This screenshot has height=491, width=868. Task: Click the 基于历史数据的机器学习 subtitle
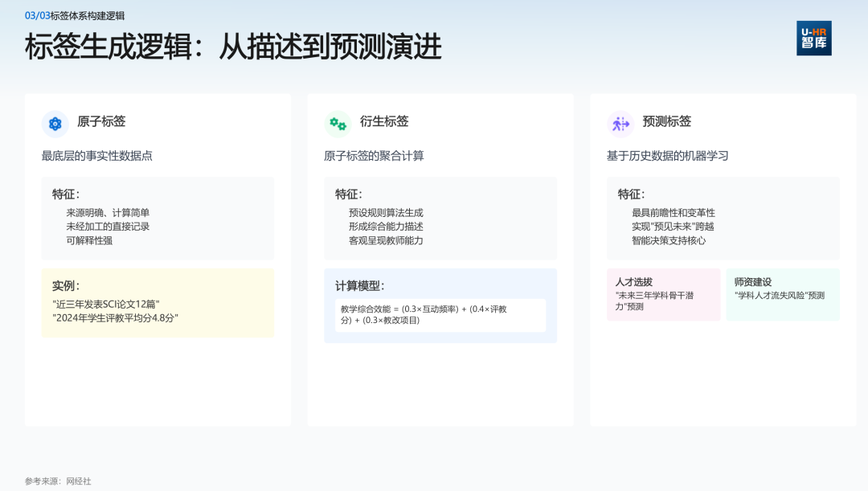click(x=667, y=156)
